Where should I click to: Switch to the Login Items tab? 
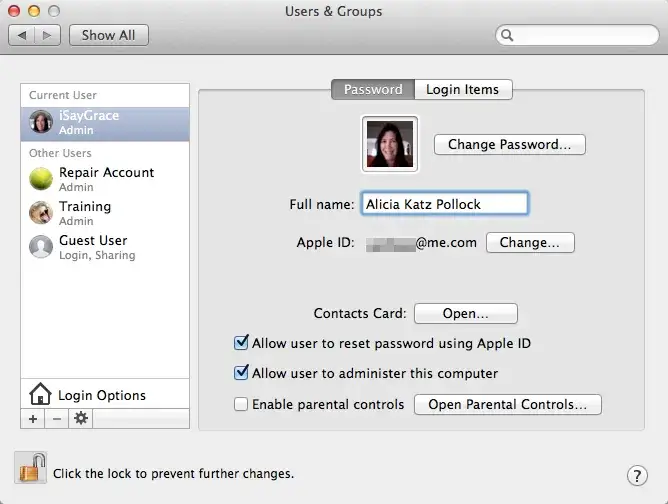tap(463, 89)
